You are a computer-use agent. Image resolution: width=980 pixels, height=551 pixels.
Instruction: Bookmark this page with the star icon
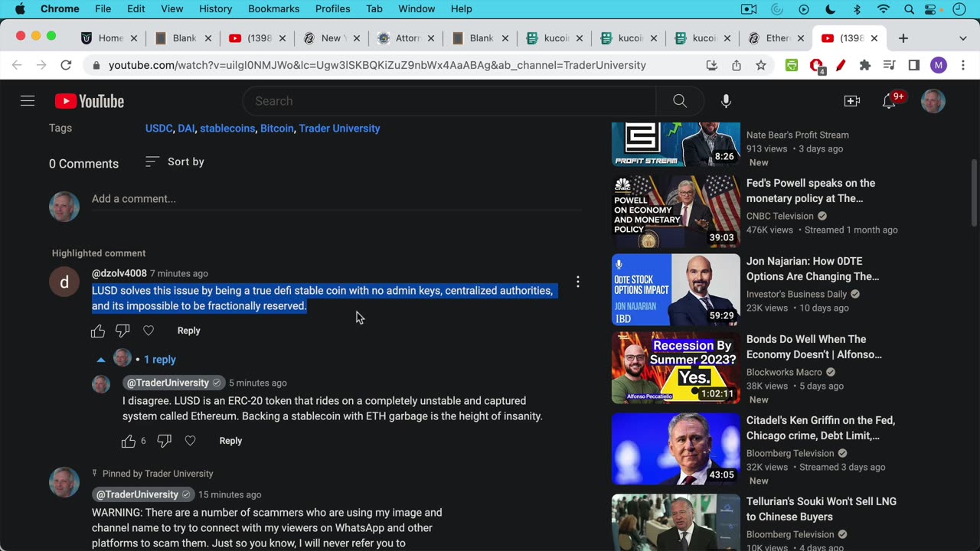click(x=761, y=65)
